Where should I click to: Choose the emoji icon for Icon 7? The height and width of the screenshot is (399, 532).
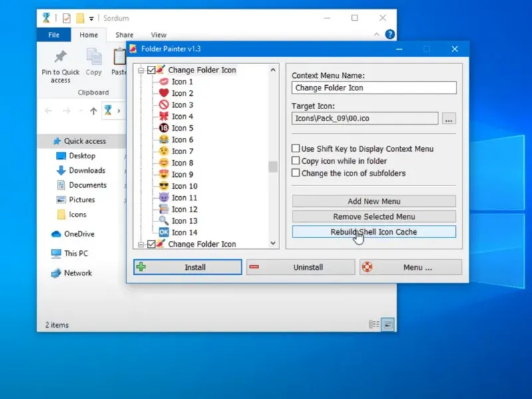(164, 151)
